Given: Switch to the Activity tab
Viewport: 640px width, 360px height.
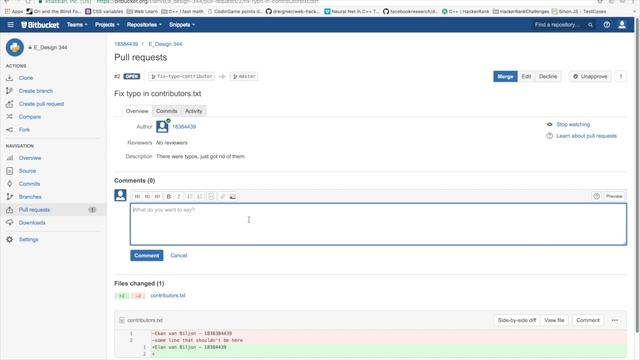Looking at the screenshot, I should (x=193, y=111).
